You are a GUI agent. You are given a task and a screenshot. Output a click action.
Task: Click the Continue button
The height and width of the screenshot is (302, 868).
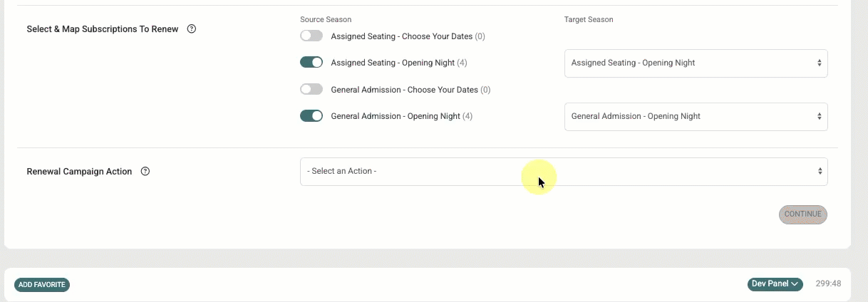(803, 214)
